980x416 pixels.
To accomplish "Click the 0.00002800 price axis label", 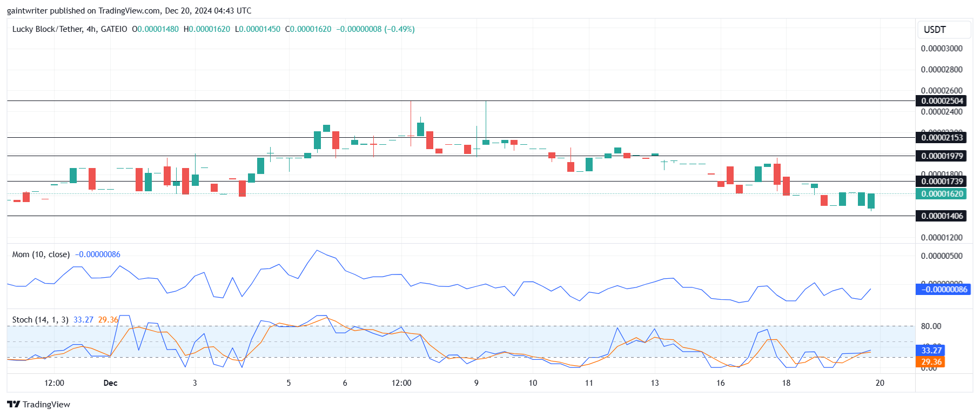I will pyautogui.click(x=942, y=70).
